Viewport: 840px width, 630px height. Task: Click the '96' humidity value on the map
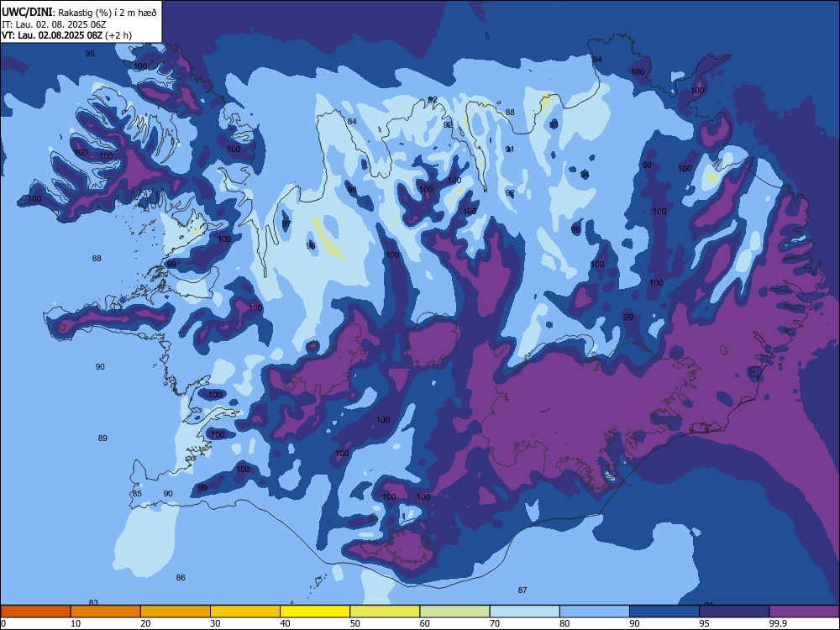(x=311, y=246)
